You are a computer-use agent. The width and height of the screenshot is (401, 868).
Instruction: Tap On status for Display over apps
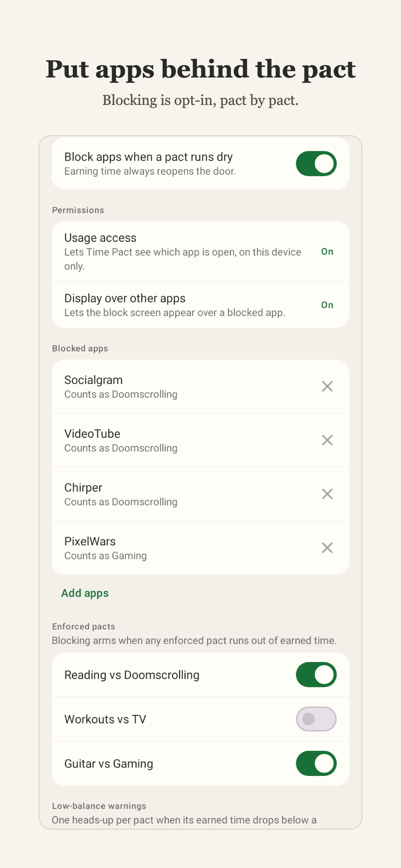tap(327, 305)
